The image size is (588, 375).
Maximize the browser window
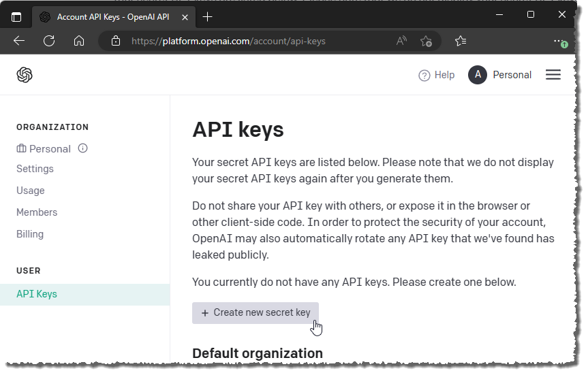coord(531,14)
